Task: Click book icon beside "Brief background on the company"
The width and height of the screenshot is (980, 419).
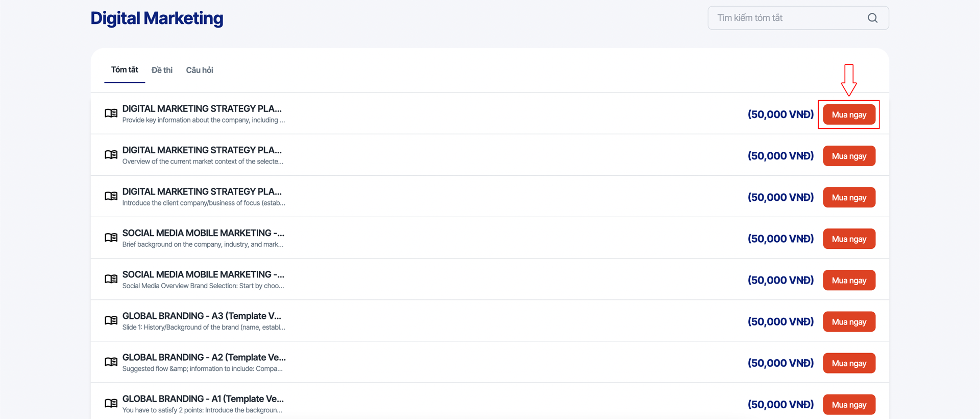Action: pos(111,237)
